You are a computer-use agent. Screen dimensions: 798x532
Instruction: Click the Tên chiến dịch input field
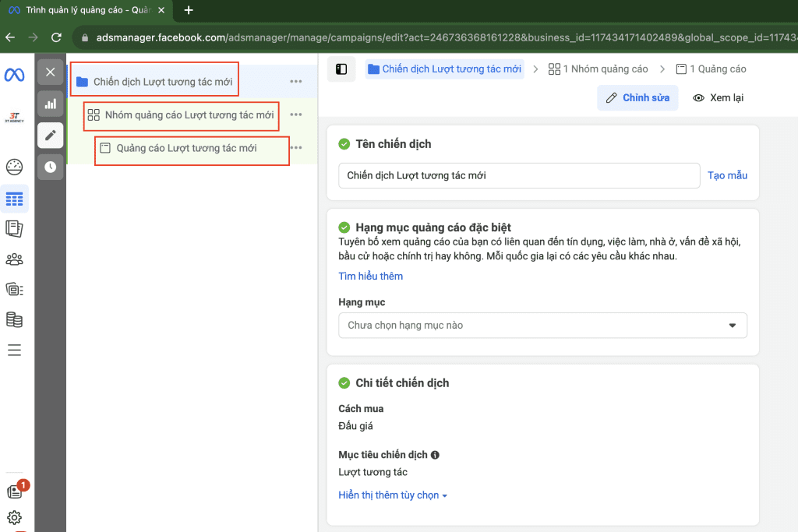519,175
